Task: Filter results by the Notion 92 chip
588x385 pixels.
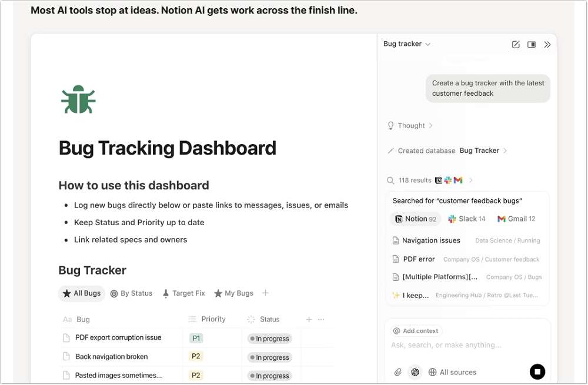Action: pos(415,218)
